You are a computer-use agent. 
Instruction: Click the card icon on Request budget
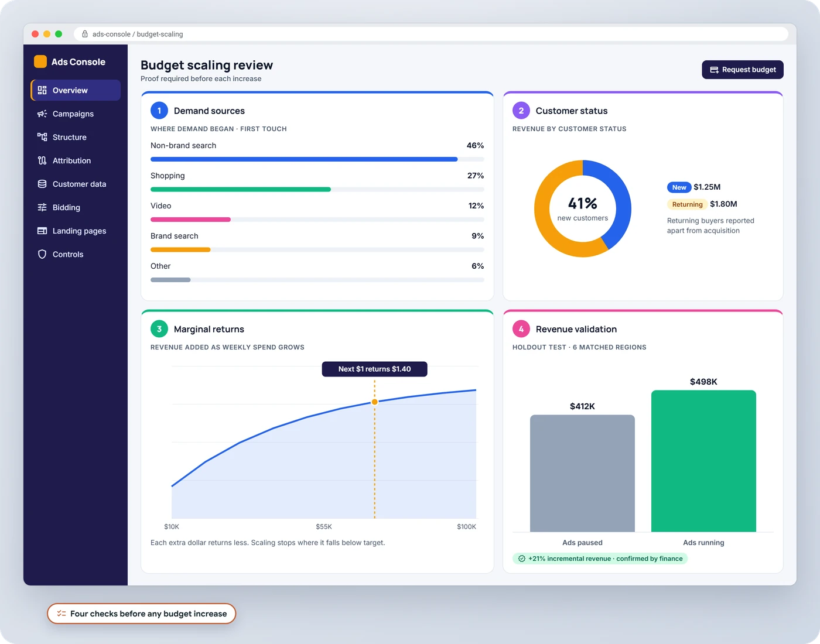(x=715, y=70)
